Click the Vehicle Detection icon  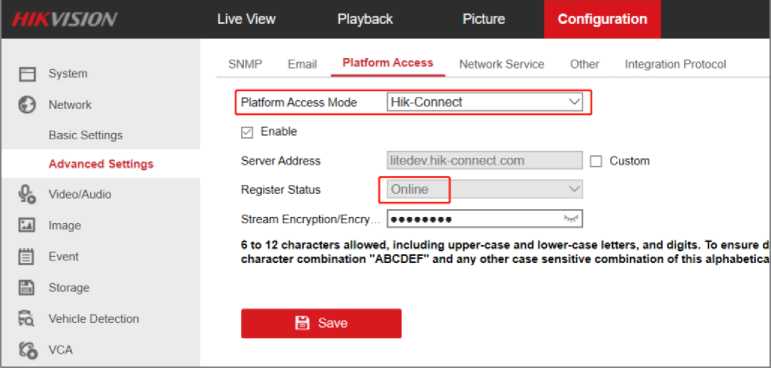point(27,319)
